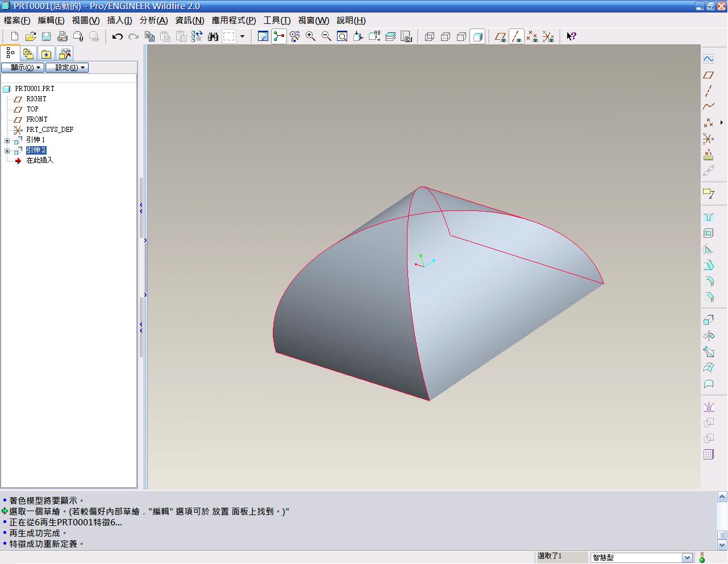Click the Zoom In magnifier
Screen dimensions: 728x564
pos(311,36)
